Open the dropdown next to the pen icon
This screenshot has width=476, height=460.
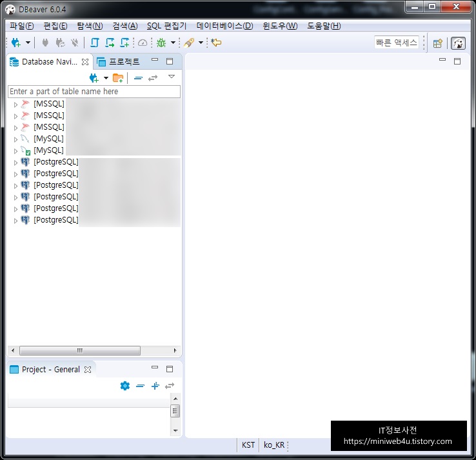[x=201, y=43]
